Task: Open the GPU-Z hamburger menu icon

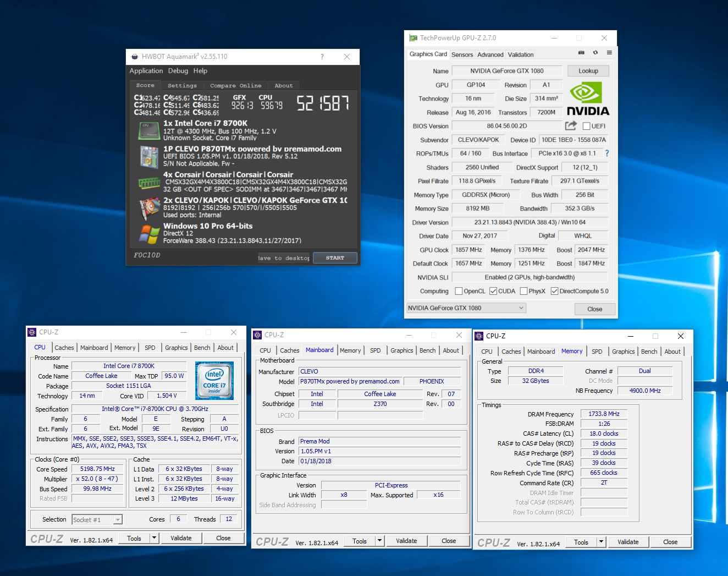Action: pos(609,53)
